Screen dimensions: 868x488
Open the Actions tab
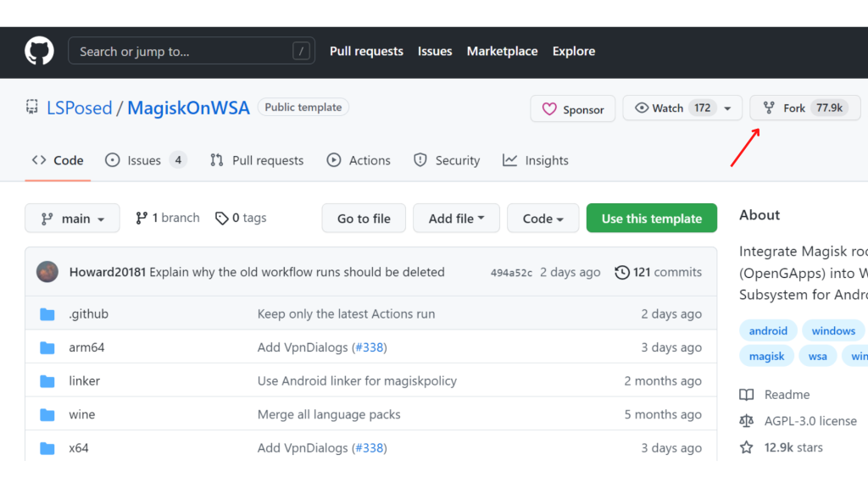[359, 160]
